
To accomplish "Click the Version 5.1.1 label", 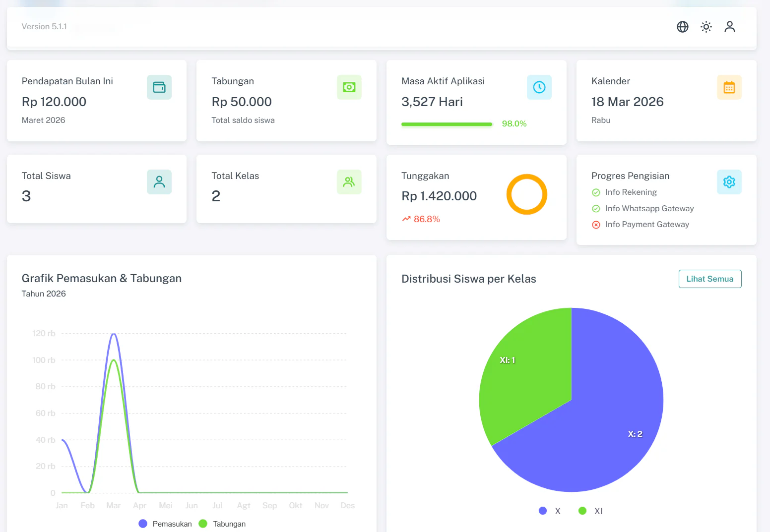I will 44,27.
